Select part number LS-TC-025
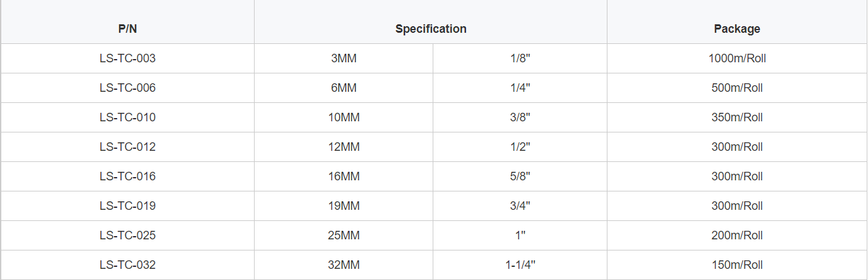The image size is (868, 280). [x=128, y=235]
